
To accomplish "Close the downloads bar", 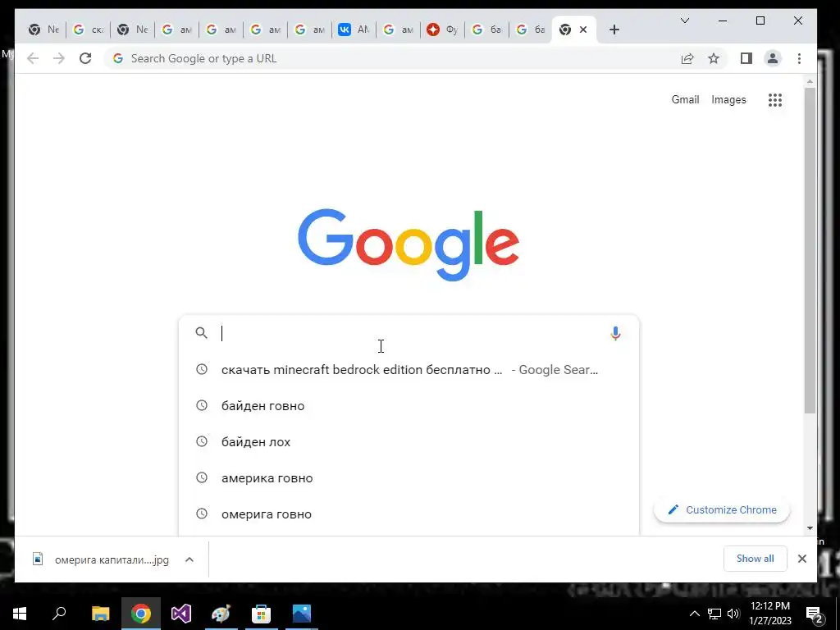I will pos(802,559).
